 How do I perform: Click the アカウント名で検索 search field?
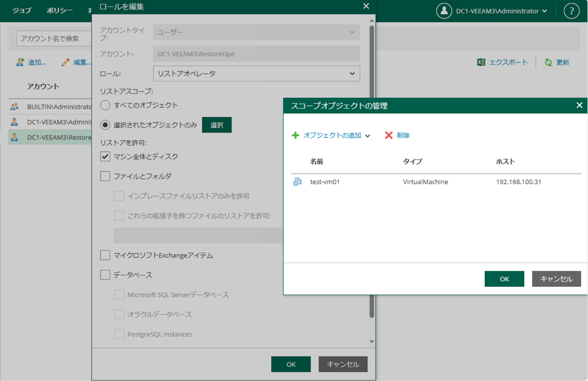click(54, 38)
